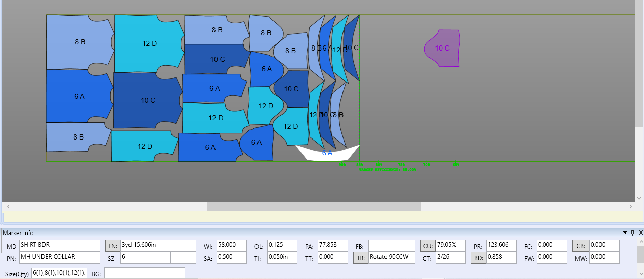The height and width of the screenshot is (279, 644).
Task: Click the TI field 0.050in
Action: (282, 257)
